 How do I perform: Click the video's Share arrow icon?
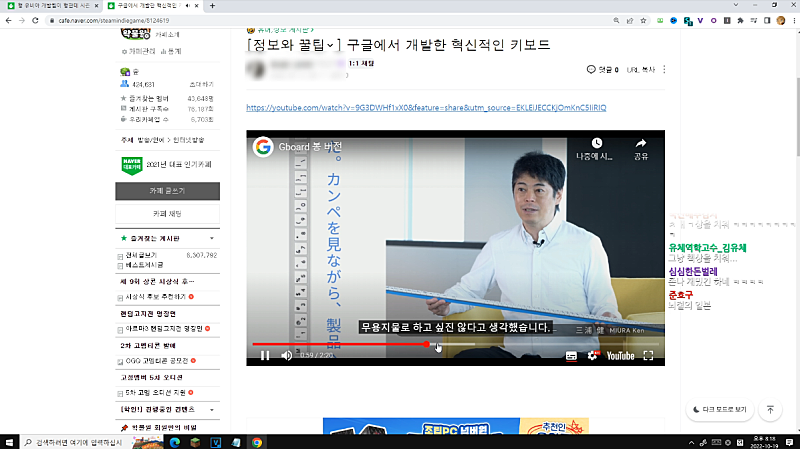[641, 143]
